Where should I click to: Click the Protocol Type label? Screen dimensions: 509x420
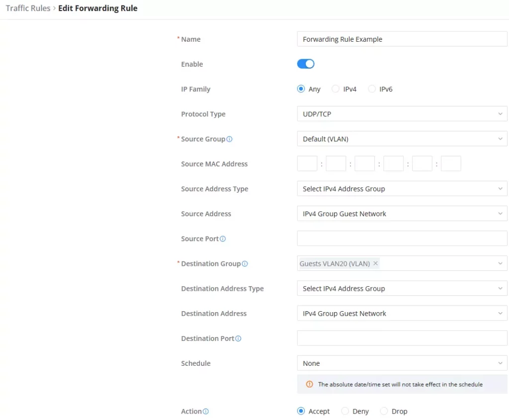[x=203, y=114]
